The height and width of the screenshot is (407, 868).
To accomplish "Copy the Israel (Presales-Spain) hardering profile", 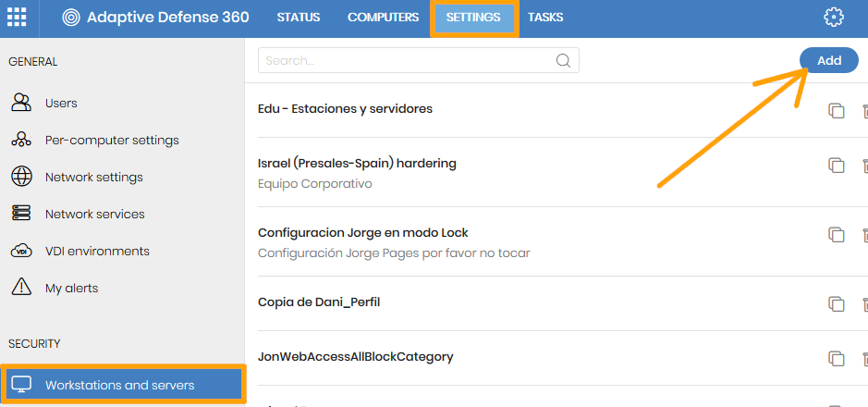I will pos(836,166).
